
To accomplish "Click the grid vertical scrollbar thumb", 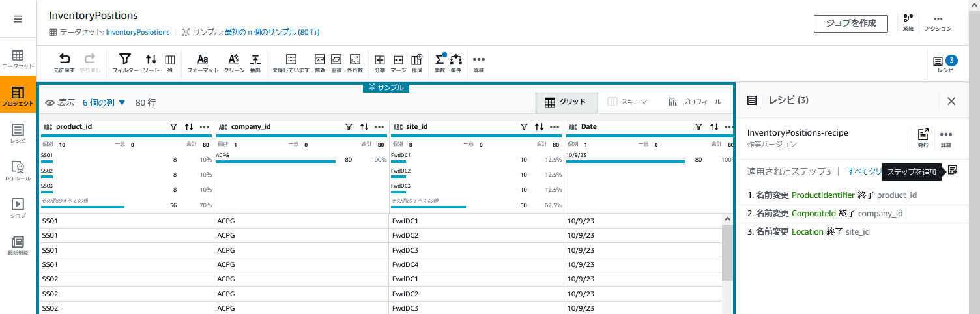I will point(727,252).
